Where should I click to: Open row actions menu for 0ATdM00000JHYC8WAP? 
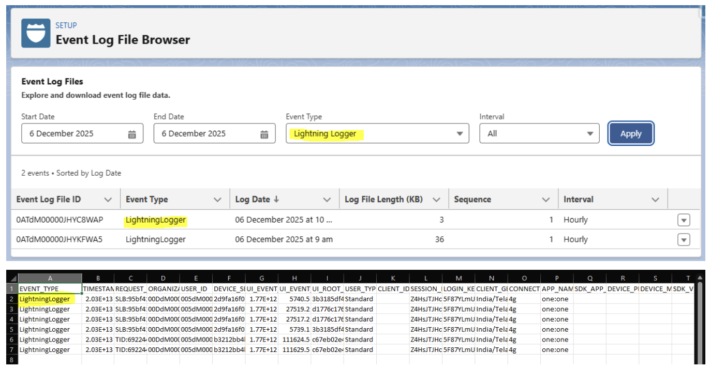[x=684, y=220]
